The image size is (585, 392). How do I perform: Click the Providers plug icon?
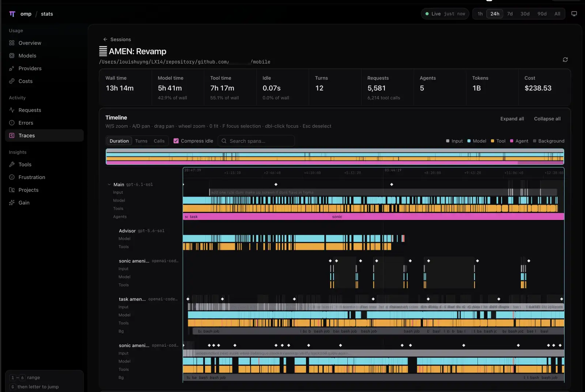tap(12, 68)
